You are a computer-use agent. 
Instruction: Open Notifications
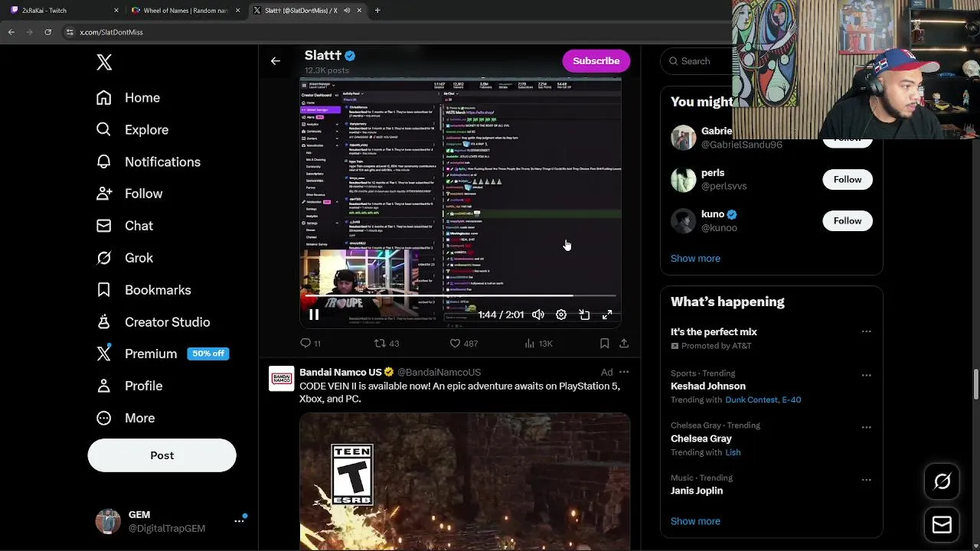pyautogui.click(x=148, y=162)
